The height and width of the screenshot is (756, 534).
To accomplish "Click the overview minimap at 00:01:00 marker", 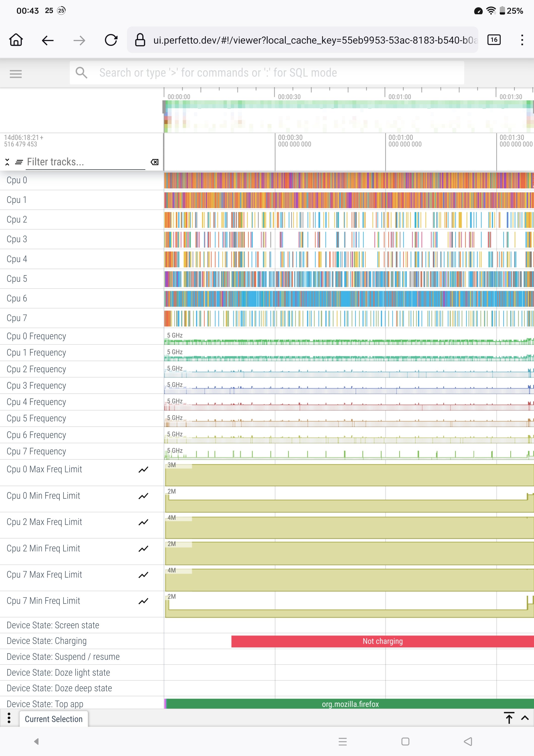I will [x=385, y=114].
